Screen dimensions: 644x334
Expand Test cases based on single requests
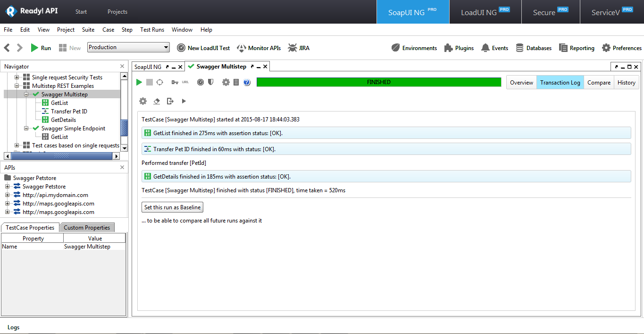point(17,146)
